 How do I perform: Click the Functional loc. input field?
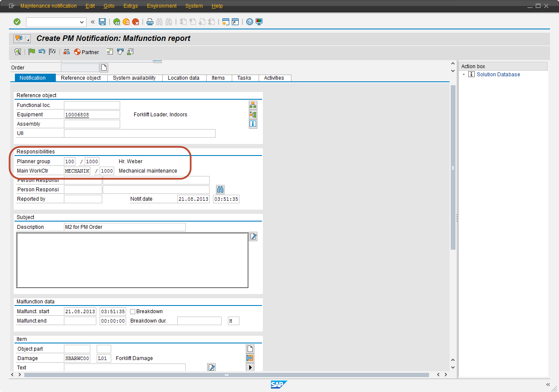92,105
